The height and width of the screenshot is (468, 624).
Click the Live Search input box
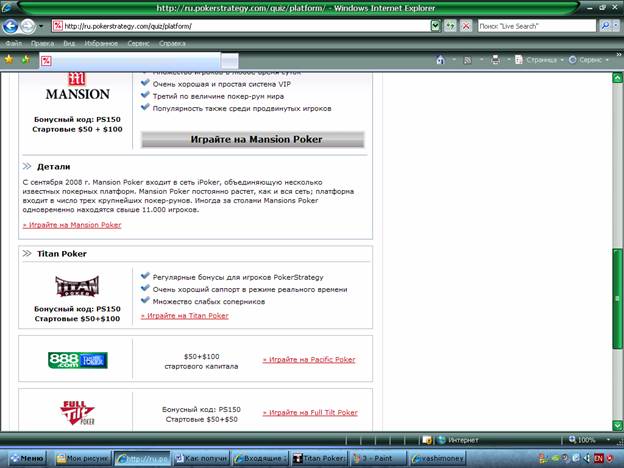tap(537, 26)
